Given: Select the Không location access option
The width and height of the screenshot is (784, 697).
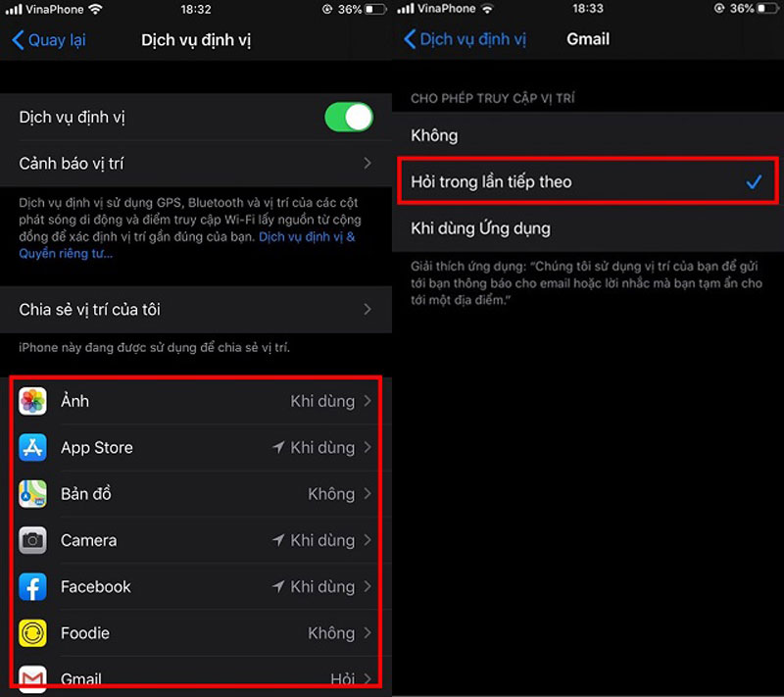Looking at the screenshot, I should [588, 135].
